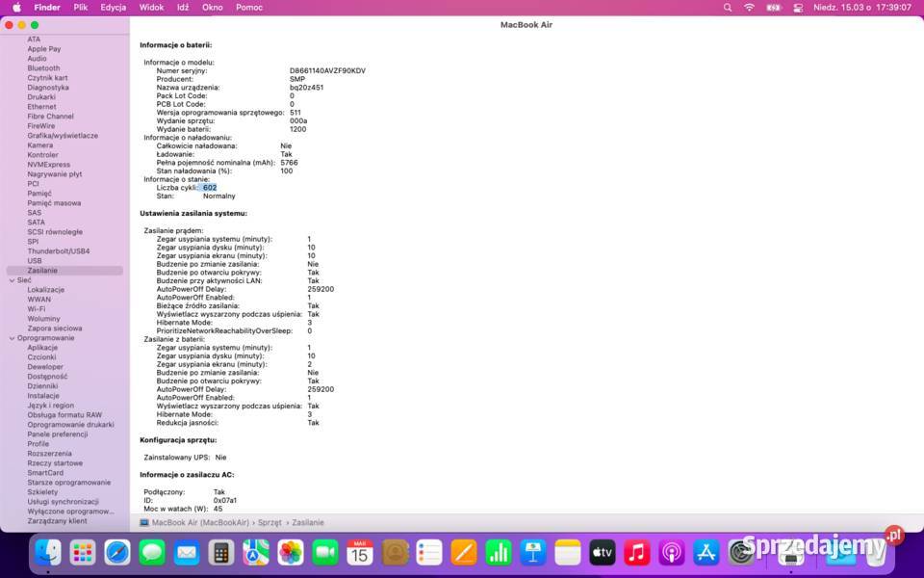Select Aplikacje under Oprogramowanie
Viewport: 924px width, 578px height.
tap(42, 348)
